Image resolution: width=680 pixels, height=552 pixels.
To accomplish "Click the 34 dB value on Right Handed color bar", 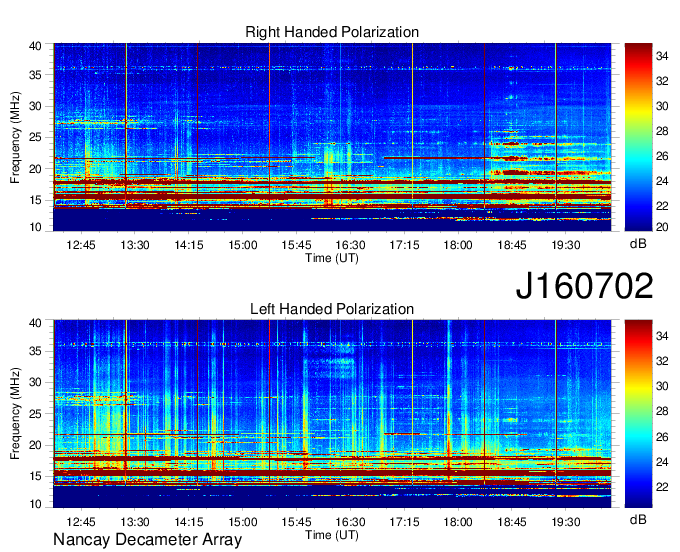I will click(662, 56).
